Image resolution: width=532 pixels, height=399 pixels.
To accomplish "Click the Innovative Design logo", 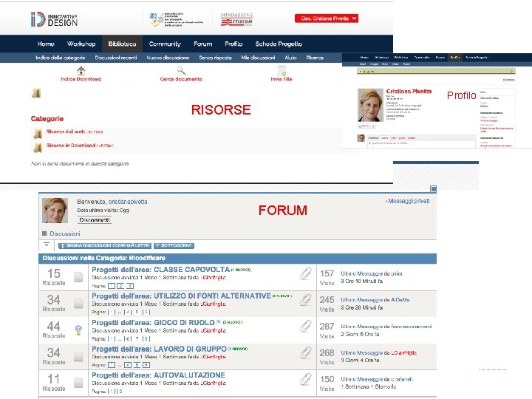I will pos(54,19).
